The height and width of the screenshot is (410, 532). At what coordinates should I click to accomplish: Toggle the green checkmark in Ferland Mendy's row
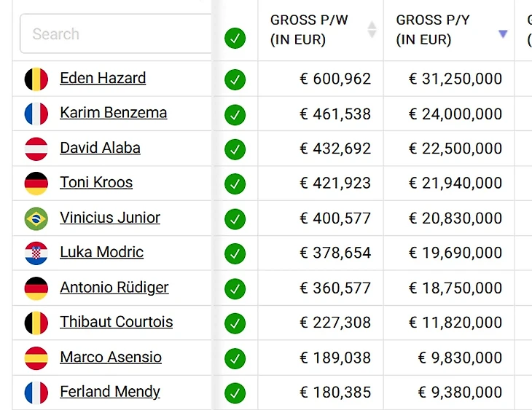235,393
